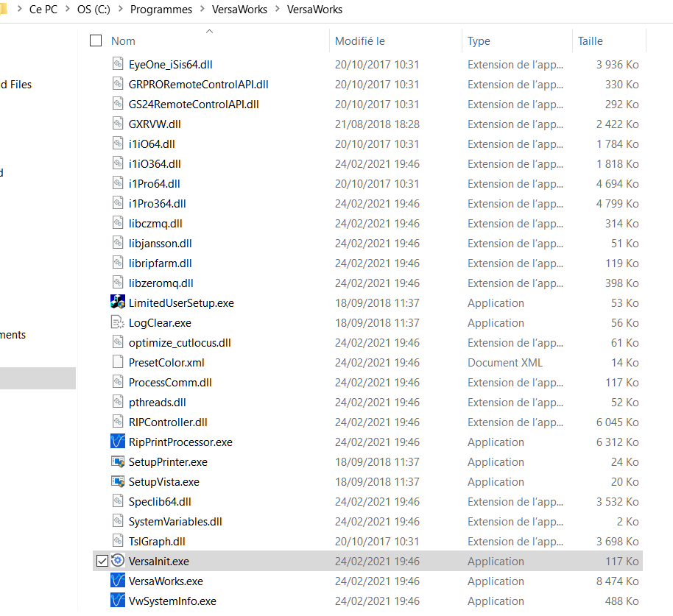Image resolution: width=673 pixels, height=616 pixels.
Task: Select the file name LogClear.exe
Action: 160,322
